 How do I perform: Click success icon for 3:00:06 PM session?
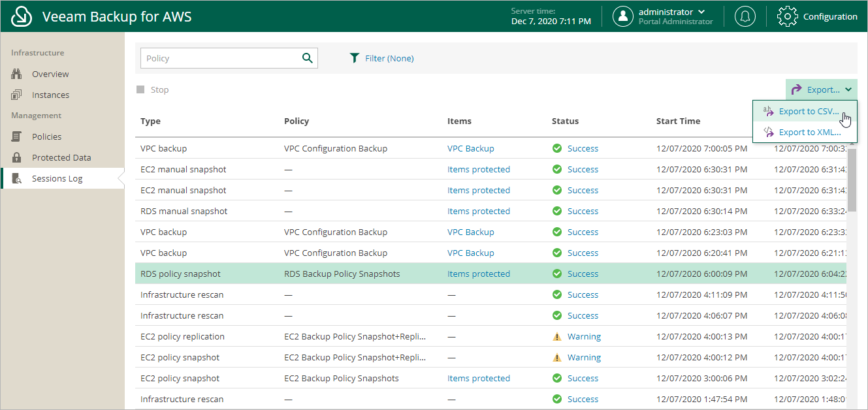[x=557, y=378]
